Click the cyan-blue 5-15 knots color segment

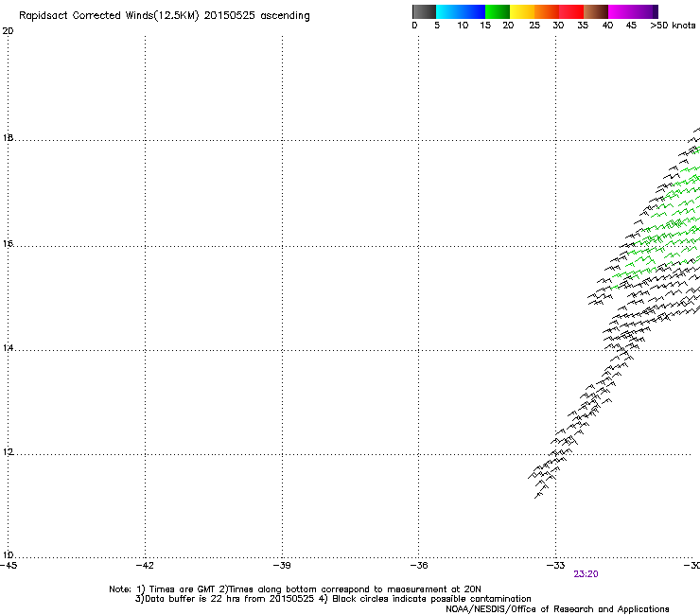coord(461,11)
